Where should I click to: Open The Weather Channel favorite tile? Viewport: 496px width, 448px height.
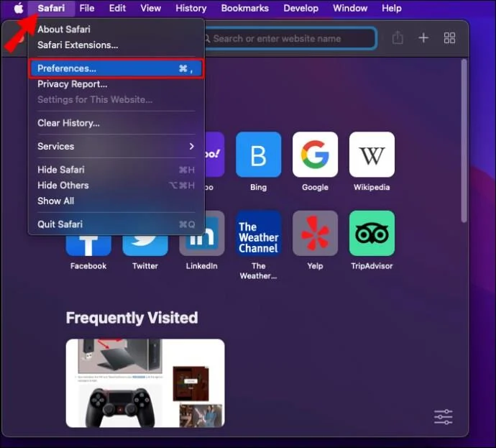click(x=259, y=233)
